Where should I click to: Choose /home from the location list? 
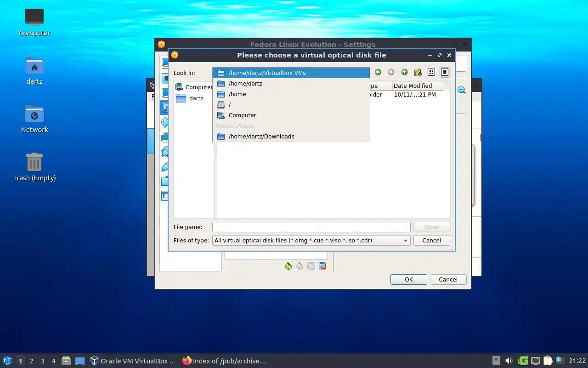(291, 94)
